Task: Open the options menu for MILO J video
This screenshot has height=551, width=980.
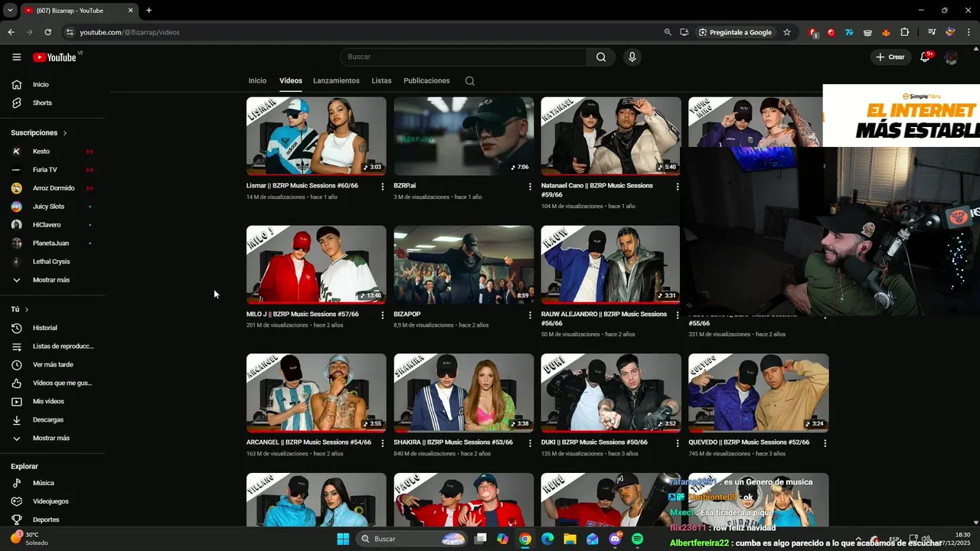Action: point(383,315)
